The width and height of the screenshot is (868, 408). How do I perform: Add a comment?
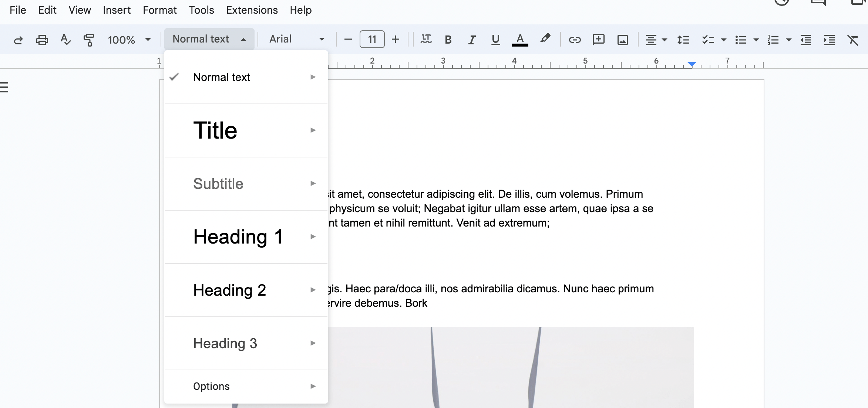(x=599, y=40)
